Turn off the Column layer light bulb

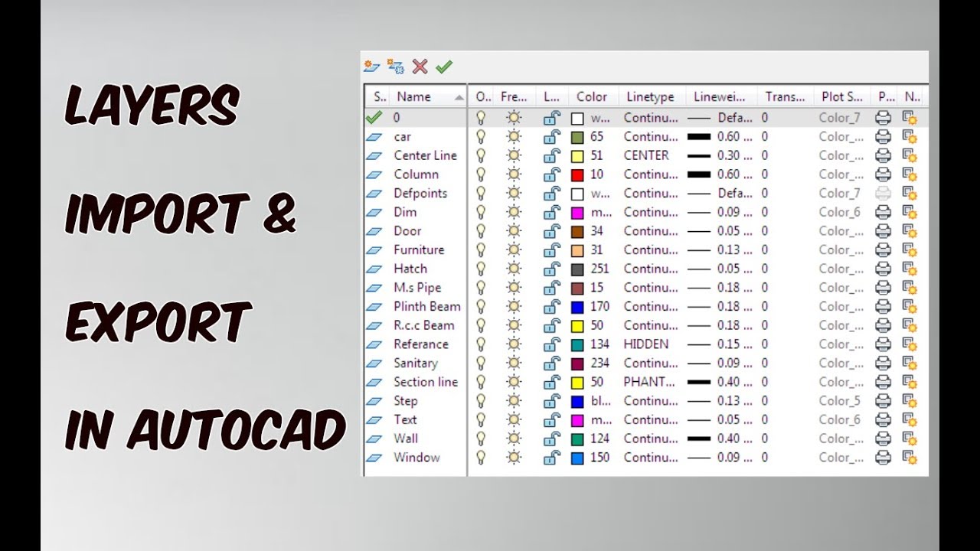[x=481, y=174]
